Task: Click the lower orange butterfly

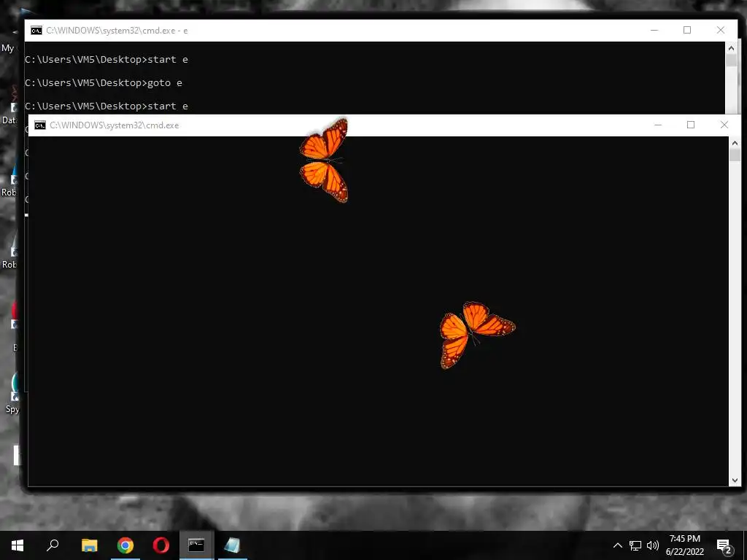Action: (x=476, y=335)
